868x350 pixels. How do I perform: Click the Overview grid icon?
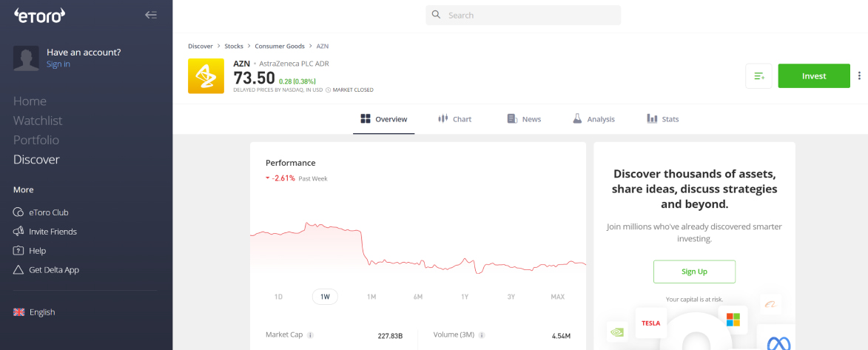366,118
